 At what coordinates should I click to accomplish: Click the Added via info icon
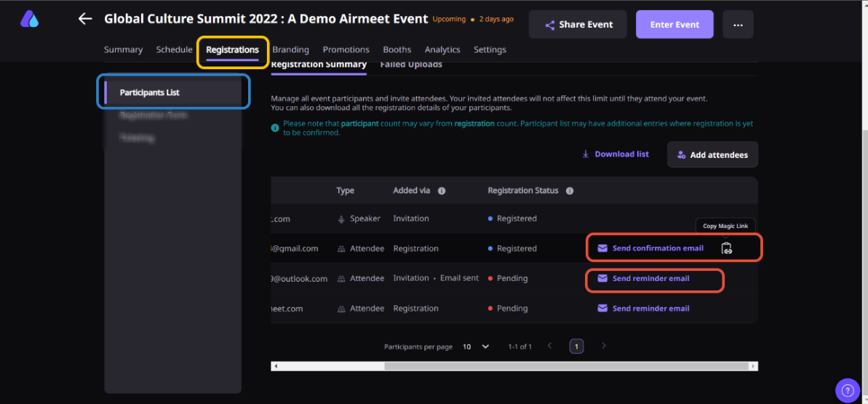pos(442,191)
